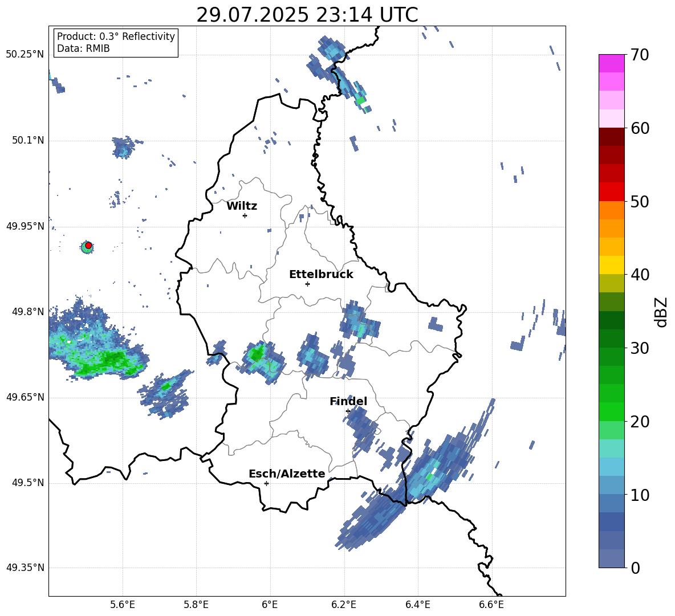675x616 pixels.
Task: Click the Wiltz location cross marker
Action: [x=245, y=215]
